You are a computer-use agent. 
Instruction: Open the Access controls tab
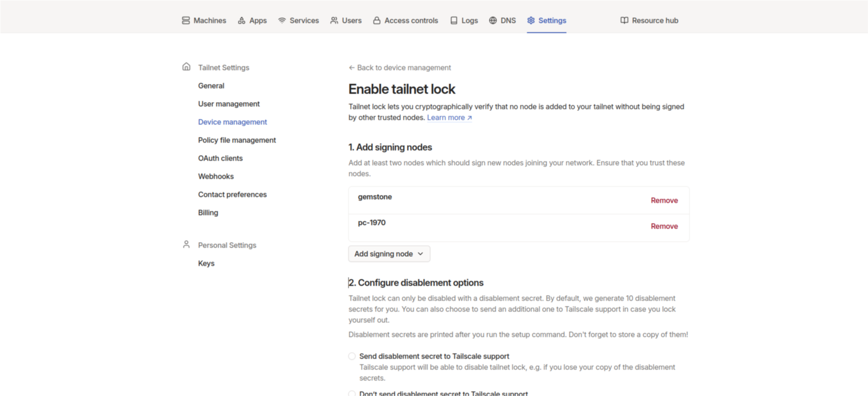pos(406,20)
